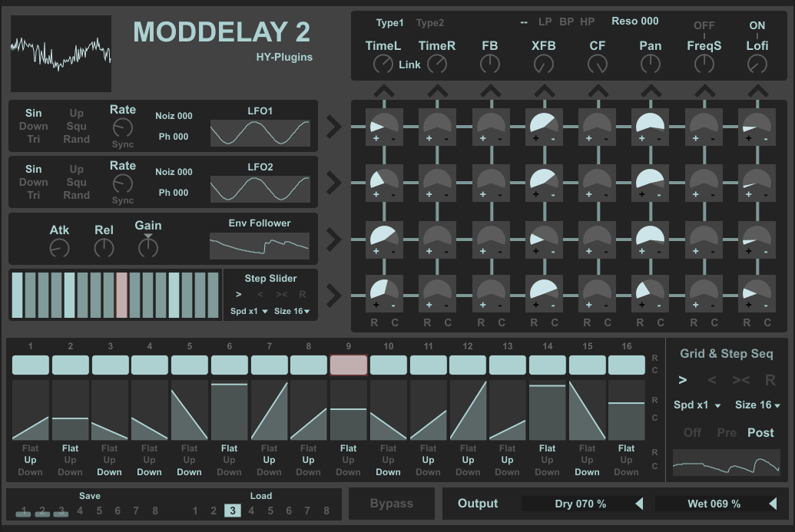Click the chevron above the Pan column
Image resolution: width=795 pixels, height=532 pixels.
pos(651,91)
